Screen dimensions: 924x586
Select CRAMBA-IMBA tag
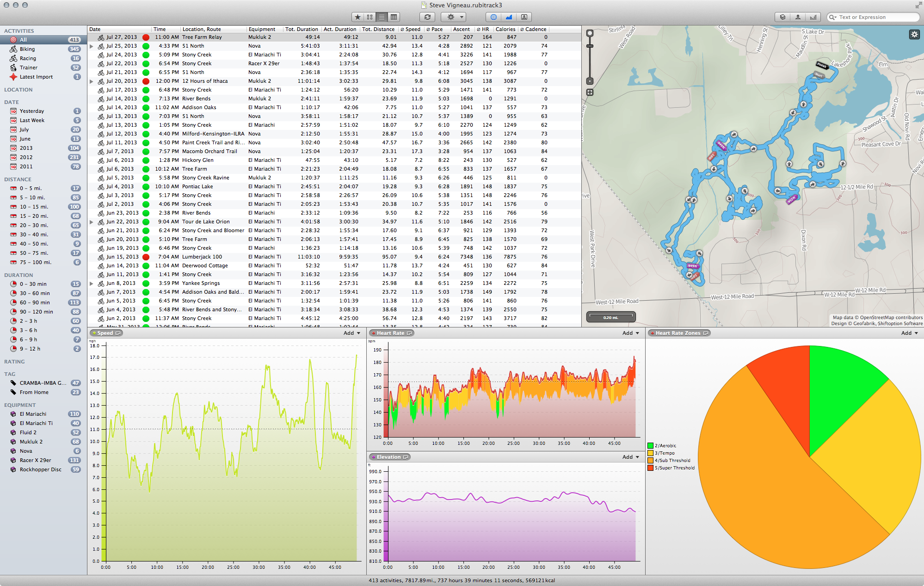tap(43, 383)
